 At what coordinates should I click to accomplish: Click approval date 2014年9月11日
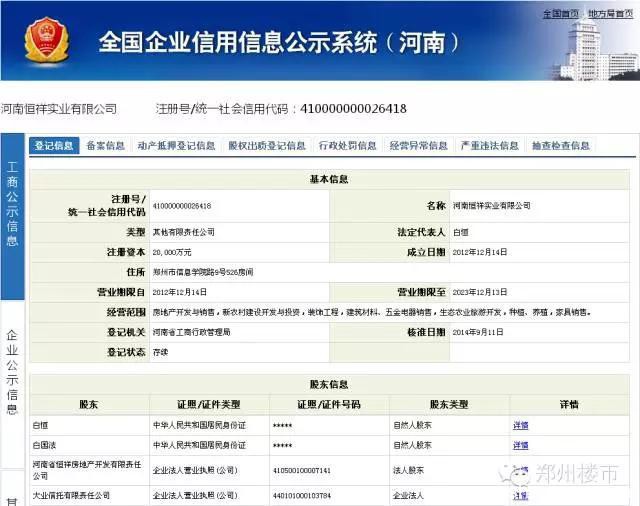click(478, 332)
